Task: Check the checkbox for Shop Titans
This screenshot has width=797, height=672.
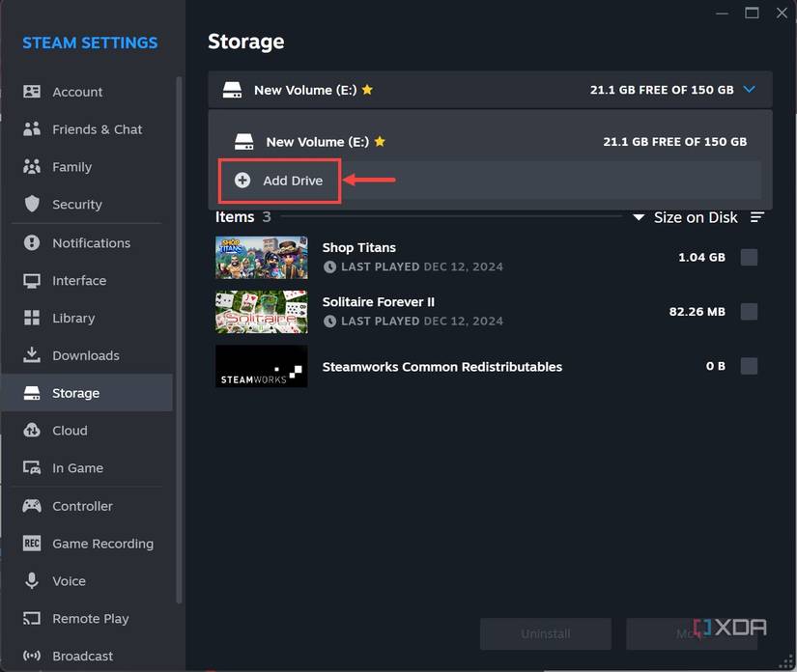Action: [749, 257]
